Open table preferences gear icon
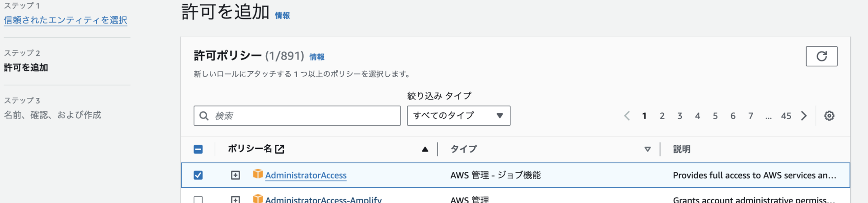868x203 pixels. point(829,116)
